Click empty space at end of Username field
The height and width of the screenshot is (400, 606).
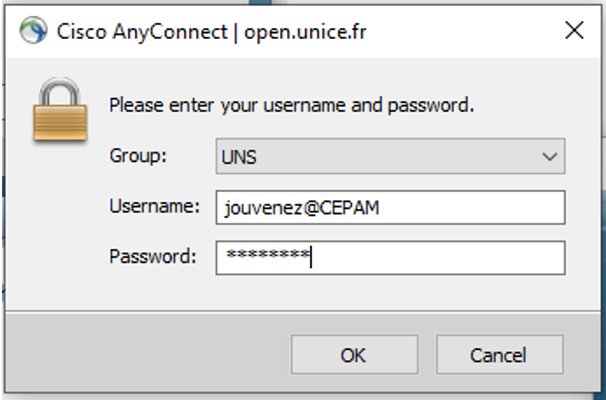point(472,207)
